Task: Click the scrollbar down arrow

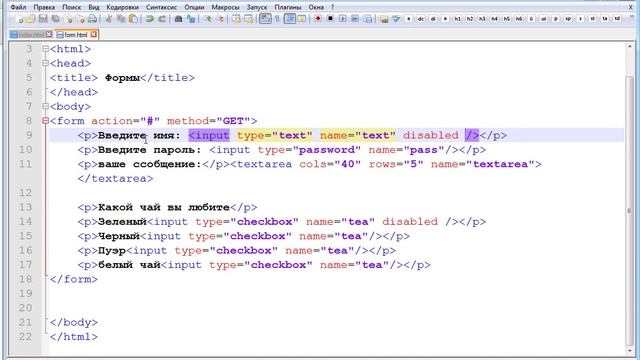Action: pos(630,351)
